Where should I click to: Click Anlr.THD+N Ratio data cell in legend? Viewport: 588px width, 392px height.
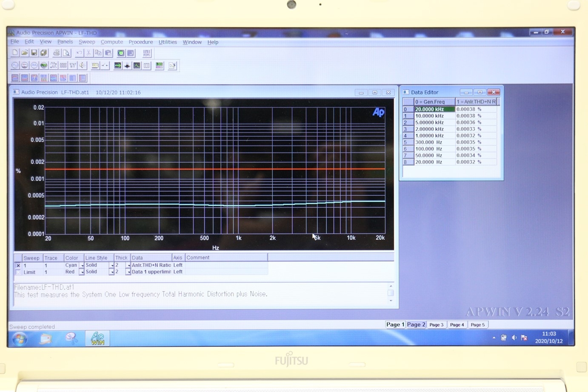coord(151,265)
